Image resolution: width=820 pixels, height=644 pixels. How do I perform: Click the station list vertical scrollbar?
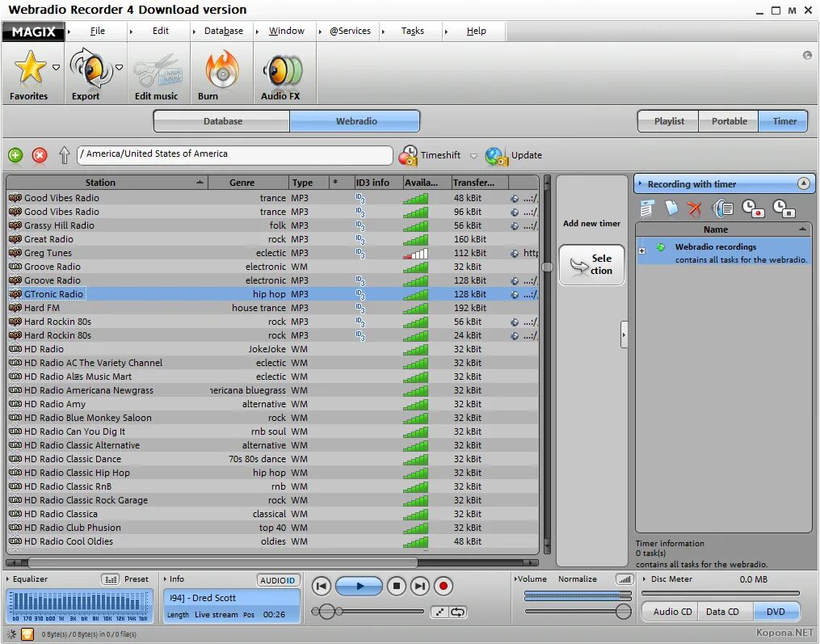(x=547, y=364)
